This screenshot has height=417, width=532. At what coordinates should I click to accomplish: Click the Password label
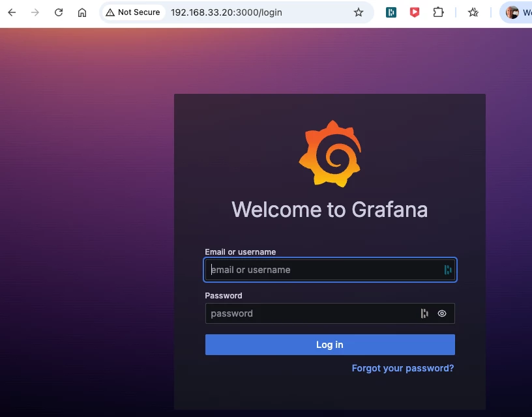(x=224, y=296)
